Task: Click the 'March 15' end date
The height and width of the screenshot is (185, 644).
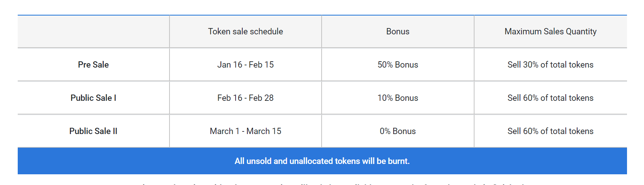Action: (x=264, y=131)
